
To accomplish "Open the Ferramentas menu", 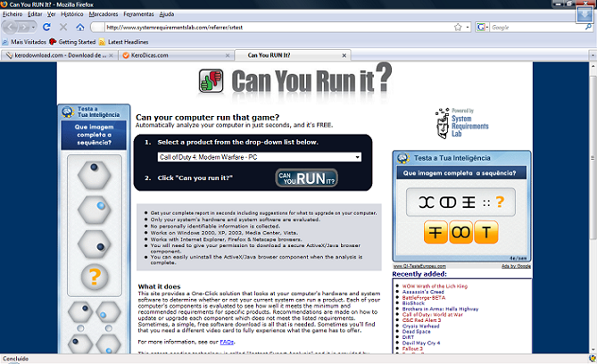I will click(x=138, y=14).
